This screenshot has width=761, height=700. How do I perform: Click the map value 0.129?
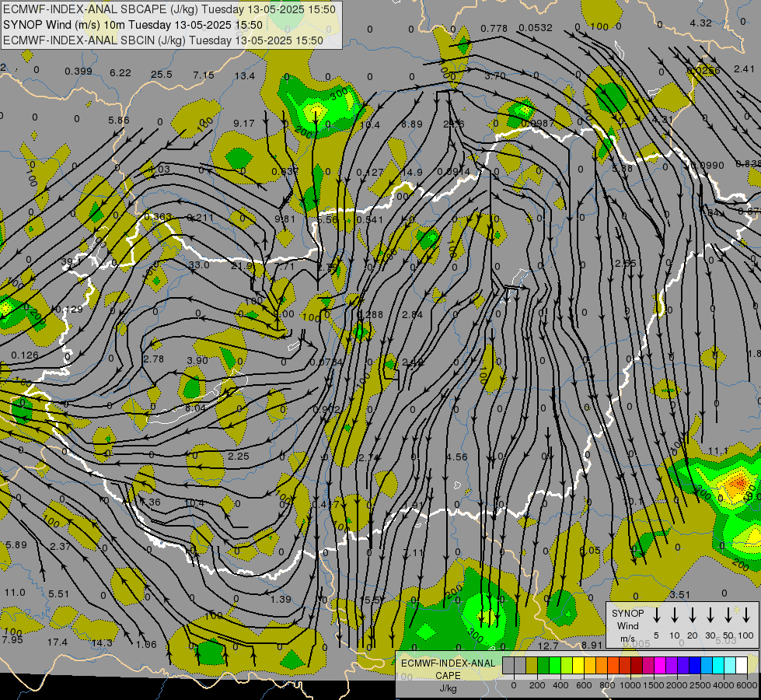pos(69,310)
